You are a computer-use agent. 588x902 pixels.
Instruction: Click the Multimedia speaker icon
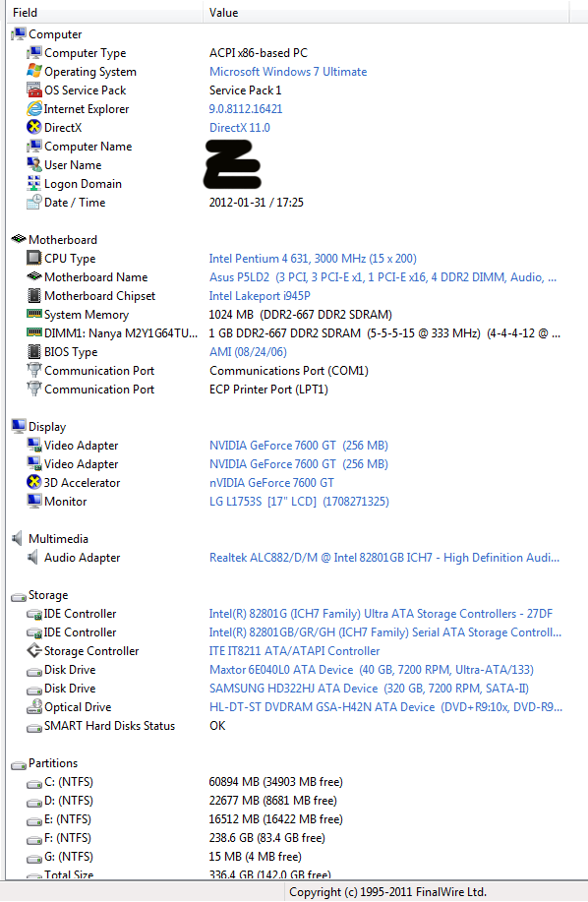click(x=18, y=538)
